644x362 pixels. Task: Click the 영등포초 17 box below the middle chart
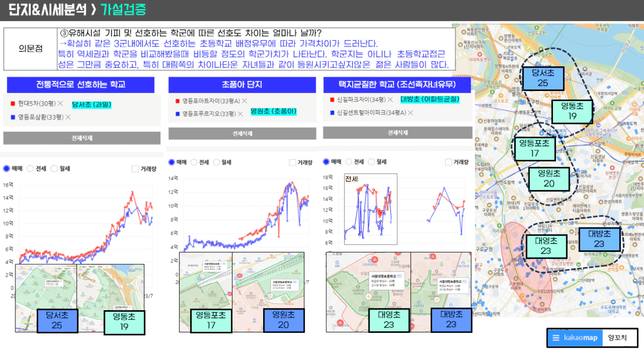tap(211, 320)
